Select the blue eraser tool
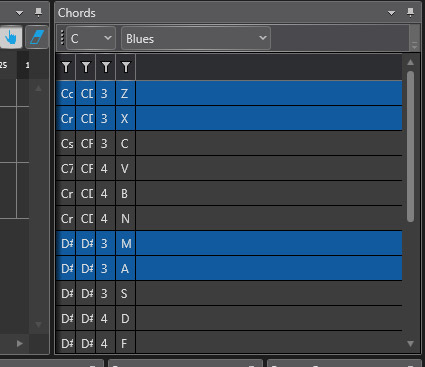The image size is (425, 367). (37, 37)
